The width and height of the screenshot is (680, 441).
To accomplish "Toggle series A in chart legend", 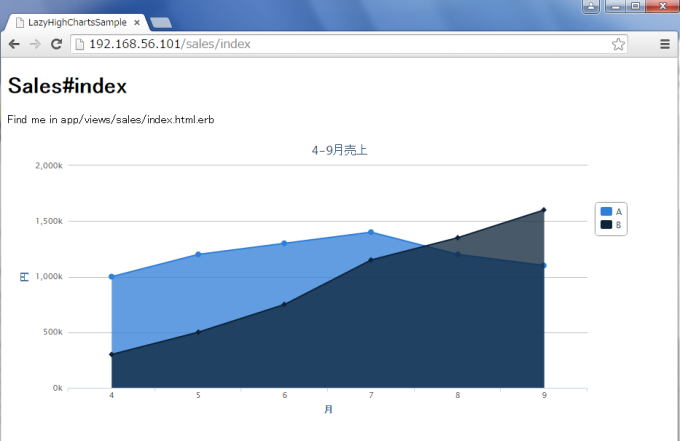I will 618,211.
